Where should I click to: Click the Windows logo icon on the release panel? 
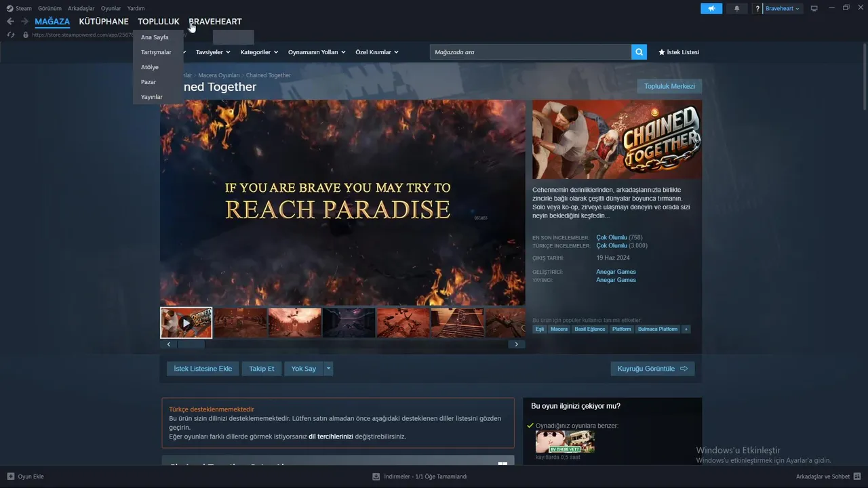pos(502,465)
